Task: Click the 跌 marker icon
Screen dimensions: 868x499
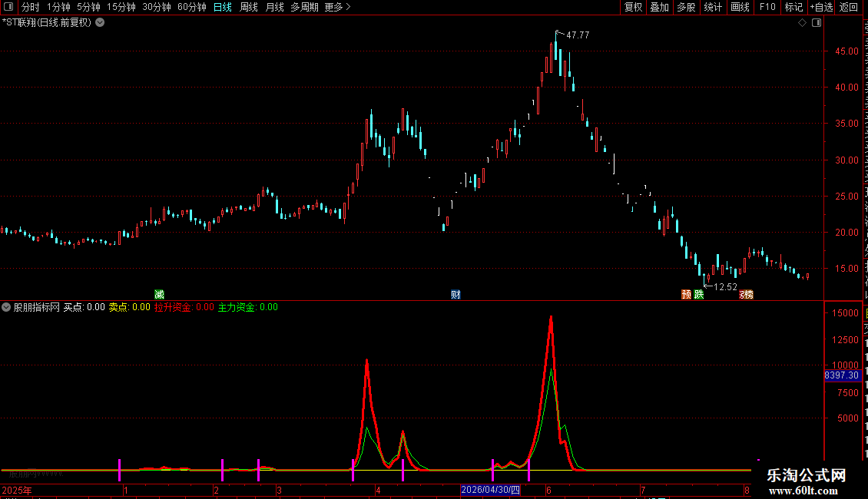Action: click(x=699, y=294)
